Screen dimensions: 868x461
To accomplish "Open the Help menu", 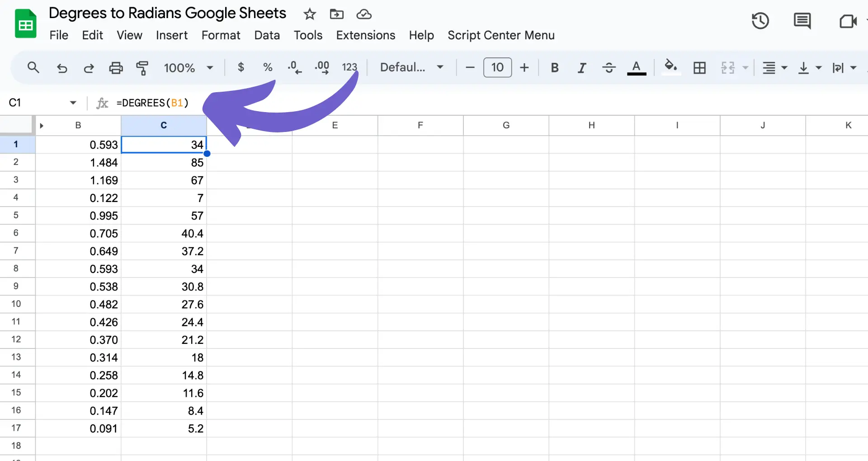I will [421, 35].
